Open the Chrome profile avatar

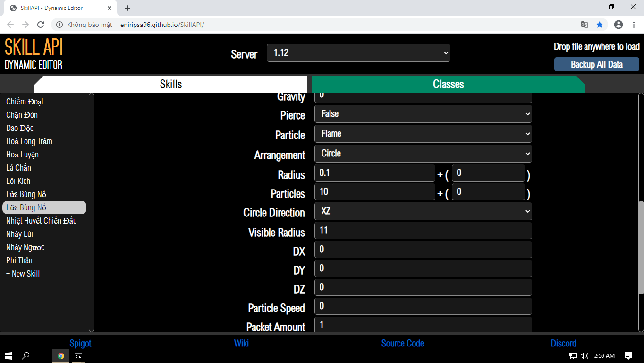tap(619, 25)
